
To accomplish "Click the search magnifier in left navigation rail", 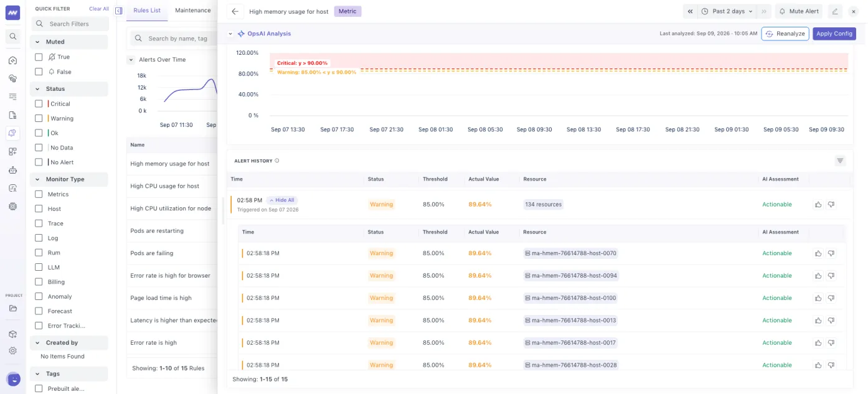I will [x=12, y=37].
